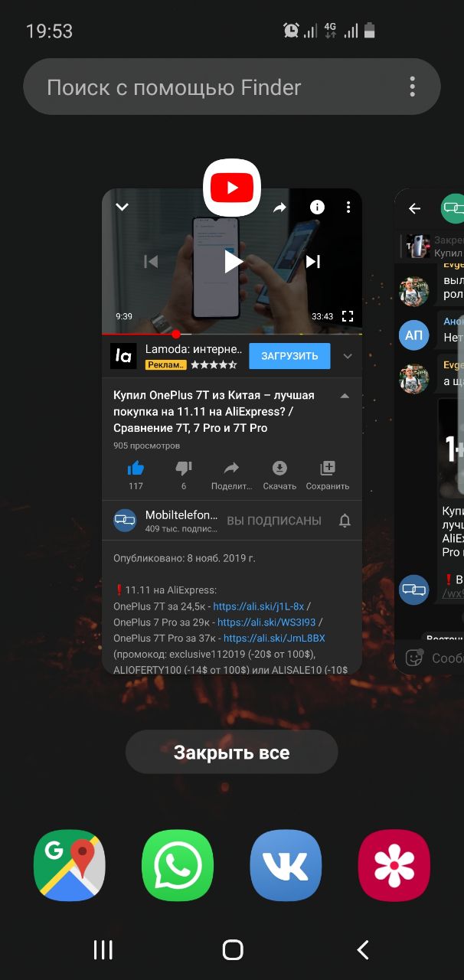Screen dimensions: 464x980
Task: Skip to previous video
Action: tap(151, 262)
